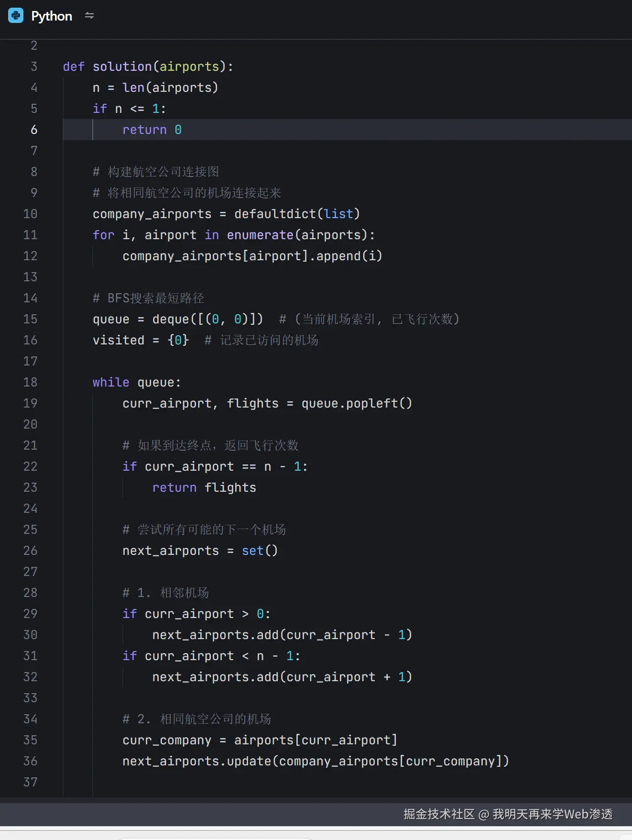Click line number 18 in the gutter
The height and width of the screenshot is (840, 632).
click(30, 382)
